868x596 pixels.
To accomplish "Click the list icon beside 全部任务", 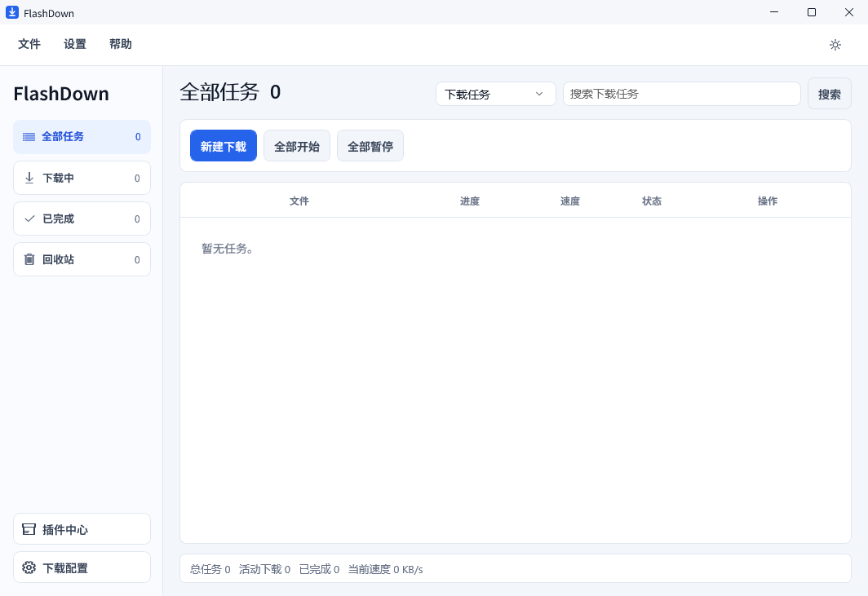I will point(29,137).
